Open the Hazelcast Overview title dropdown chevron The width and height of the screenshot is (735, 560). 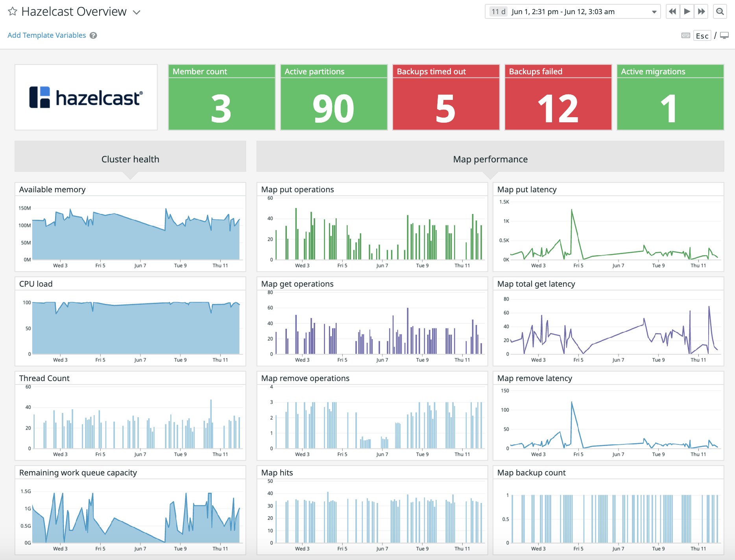pos(137,12)
